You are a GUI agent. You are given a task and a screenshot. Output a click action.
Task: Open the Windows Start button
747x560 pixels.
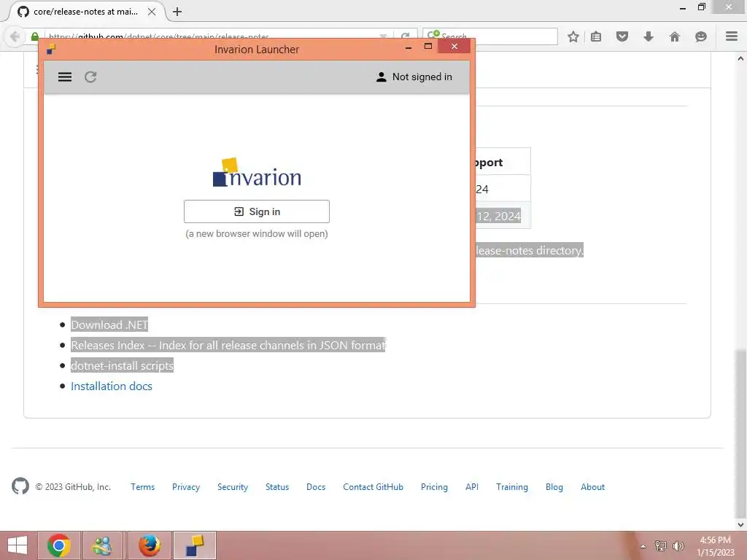pos(18,545)
